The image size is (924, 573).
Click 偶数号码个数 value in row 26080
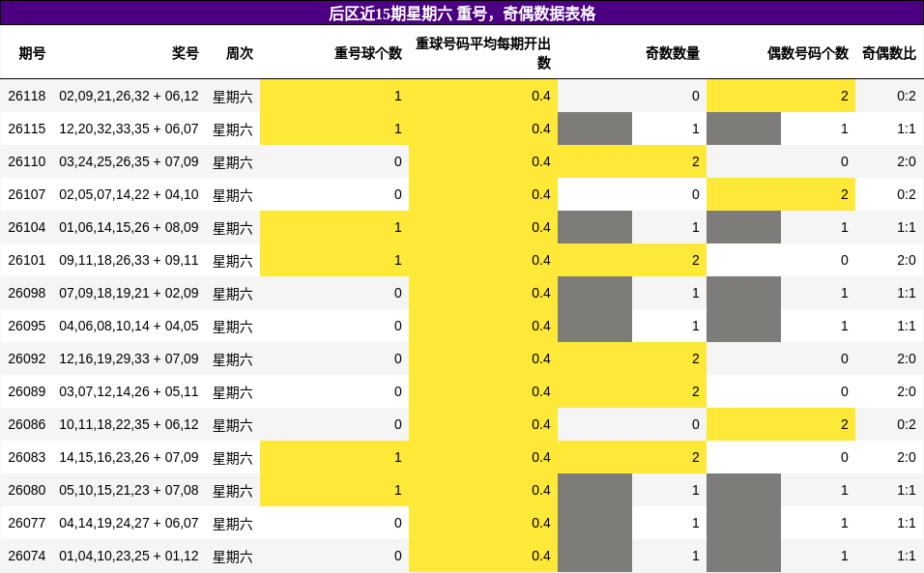pyautogui.click(x=845, y=491)
